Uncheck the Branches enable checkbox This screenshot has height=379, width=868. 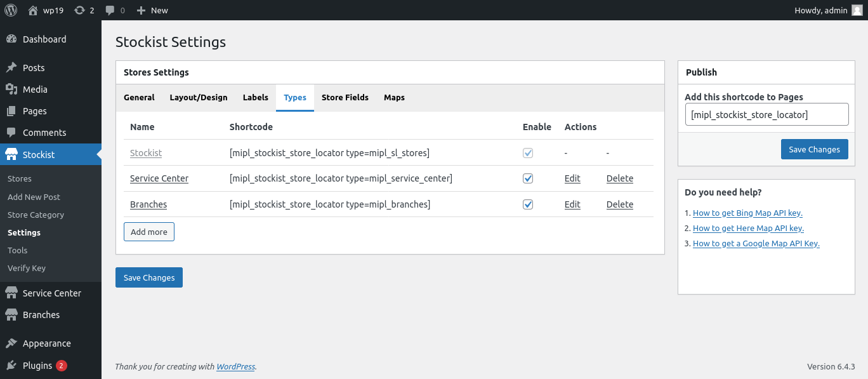point(528,204)
